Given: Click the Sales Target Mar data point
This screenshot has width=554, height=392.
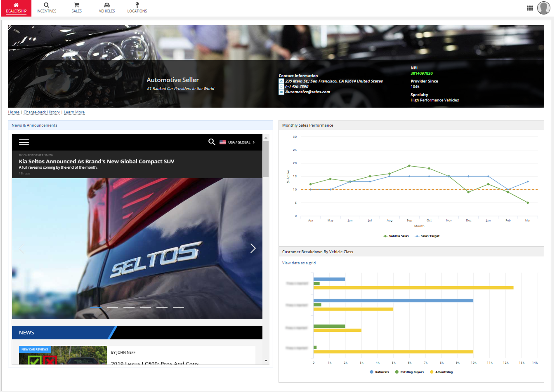Looking at the screenshot, I should [x=528, y=182].
